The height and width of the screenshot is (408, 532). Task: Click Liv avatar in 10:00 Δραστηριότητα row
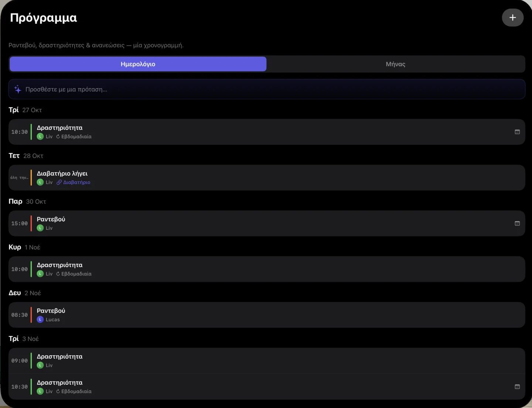tap(40, 274)
